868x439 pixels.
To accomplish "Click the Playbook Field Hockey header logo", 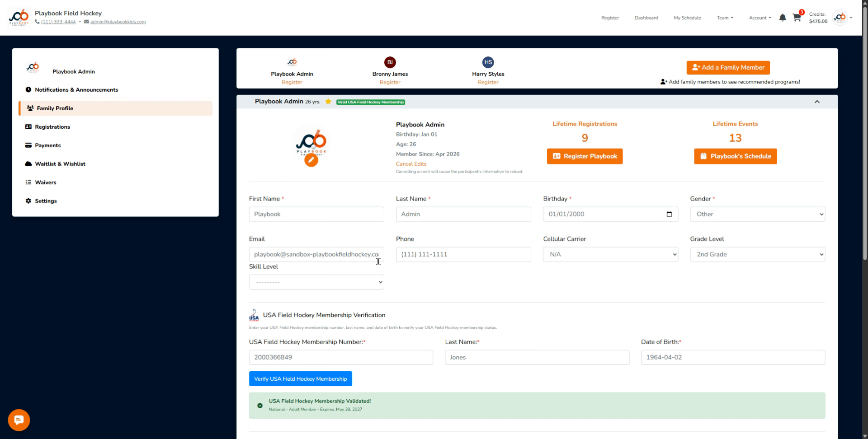I will [x=19, y=17].
